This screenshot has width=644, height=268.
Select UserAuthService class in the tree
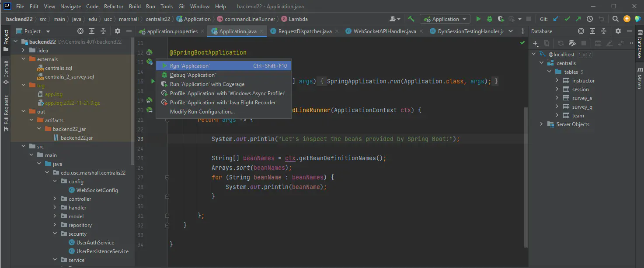[x=95, y=243]
